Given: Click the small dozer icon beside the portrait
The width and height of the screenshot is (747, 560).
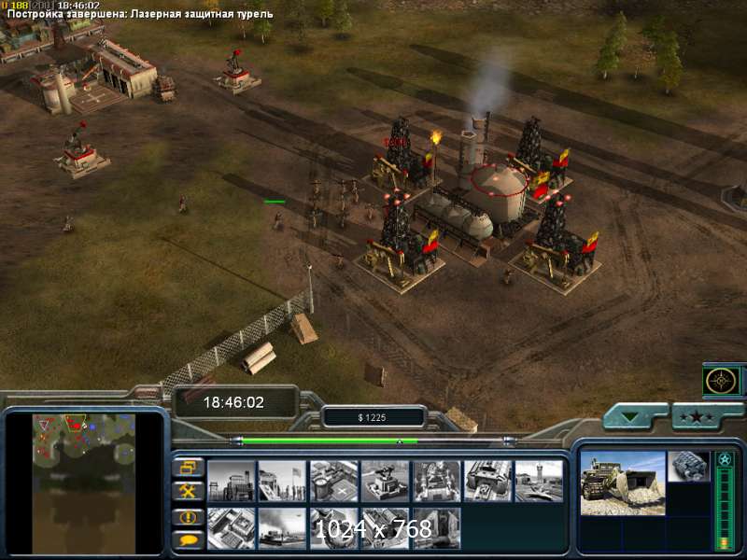Looking at the screenshot, I should click(688, 467).
